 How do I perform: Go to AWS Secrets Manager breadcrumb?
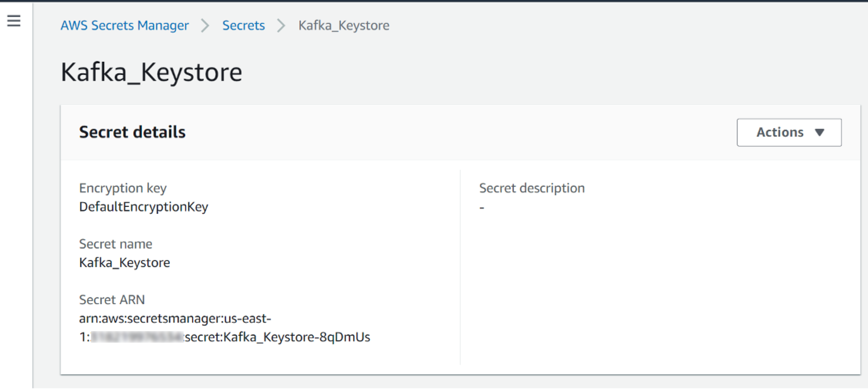point(125,25)
